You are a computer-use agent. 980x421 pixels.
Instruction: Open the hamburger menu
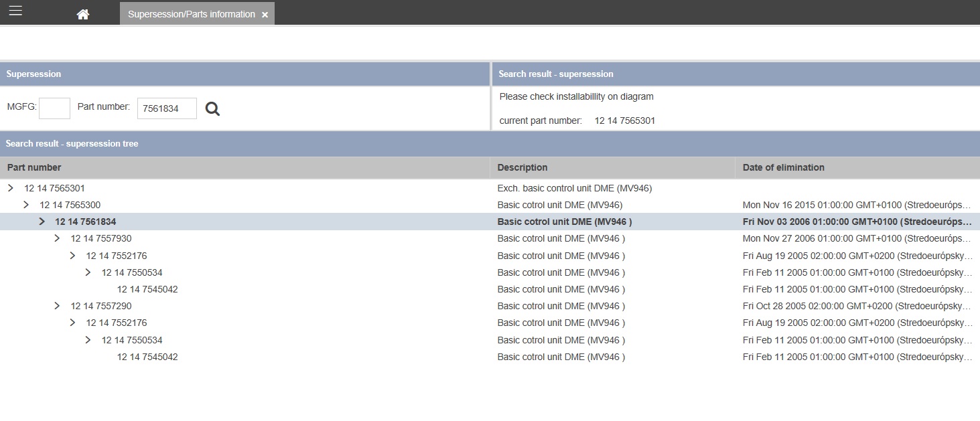15,11
